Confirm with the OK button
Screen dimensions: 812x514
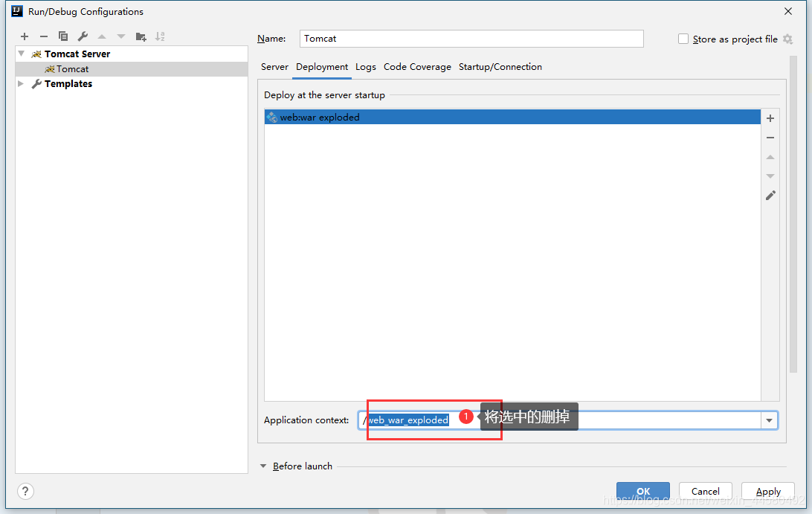[x=642, y=491]
